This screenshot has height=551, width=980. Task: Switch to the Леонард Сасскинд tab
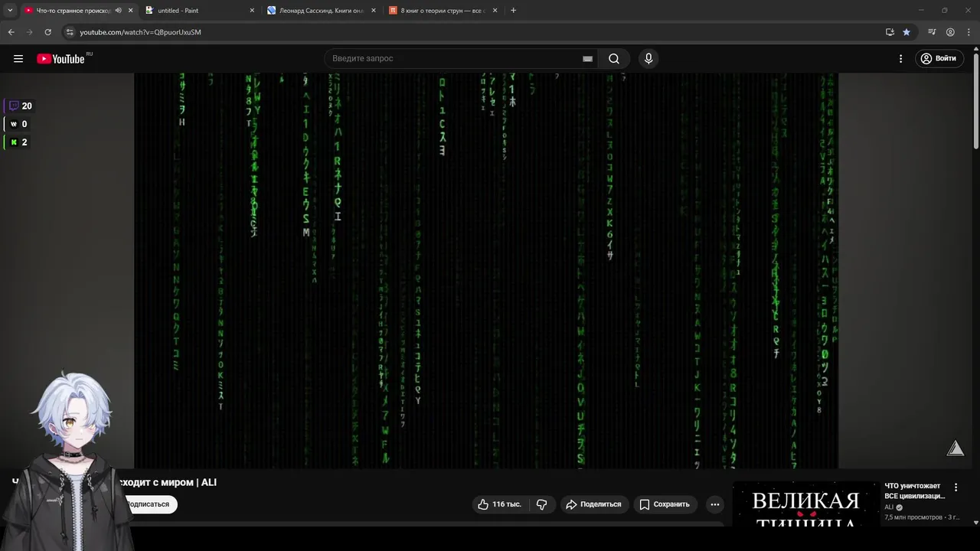click(x=320, y=11)
